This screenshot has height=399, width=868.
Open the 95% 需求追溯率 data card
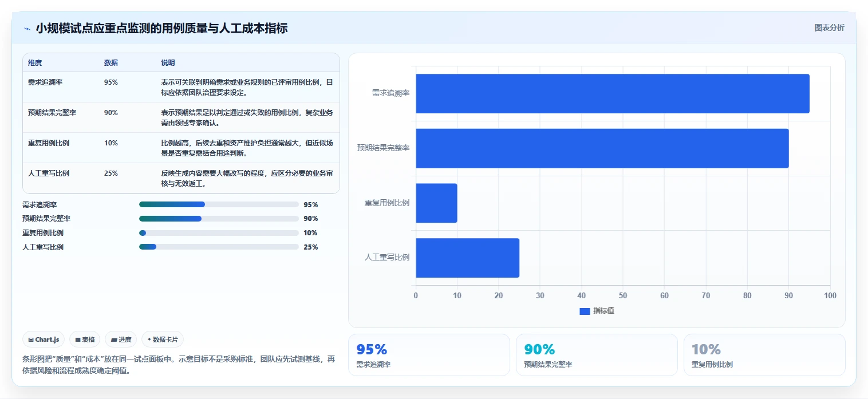(429, 355)
